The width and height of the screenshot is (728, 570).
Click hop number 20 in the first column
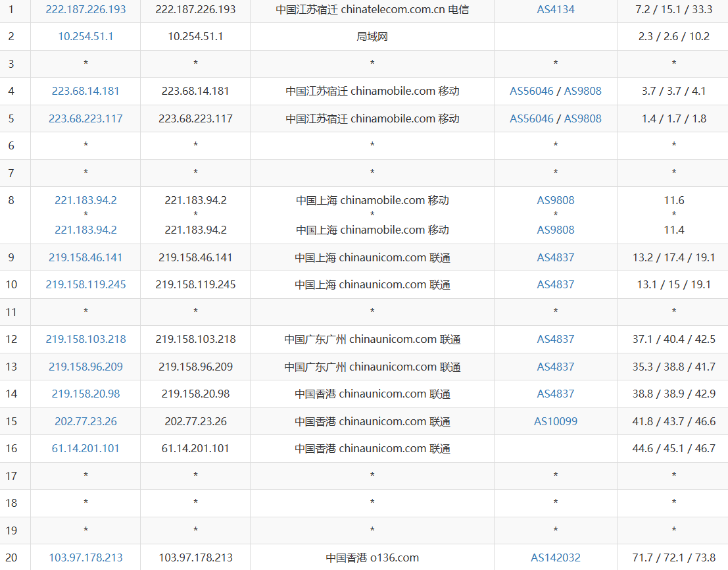coord(11,557)
